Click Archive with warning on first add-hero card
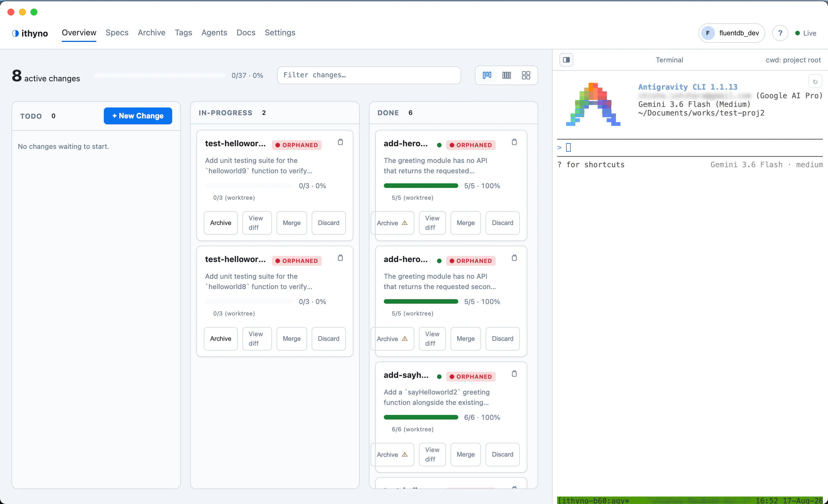Image resolution: width=828 pixels, height=504 pixels. click(x=392, y=223)
